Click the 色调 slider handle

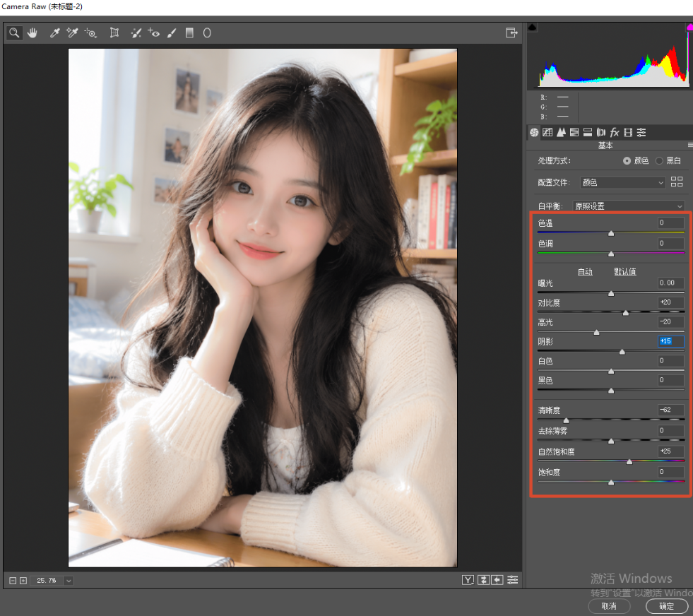point(611,254)
